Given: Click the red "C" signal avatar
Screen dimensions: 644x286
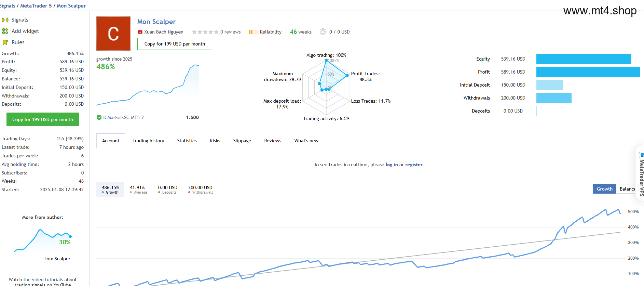Looking at the screenshot, I should coord(113,34).
